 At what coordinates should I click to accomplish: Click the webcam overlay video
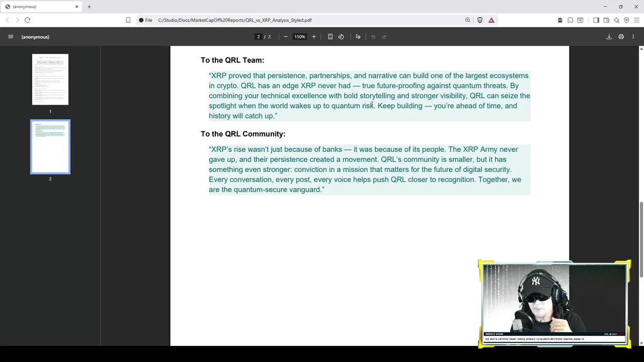click(554, 304)
